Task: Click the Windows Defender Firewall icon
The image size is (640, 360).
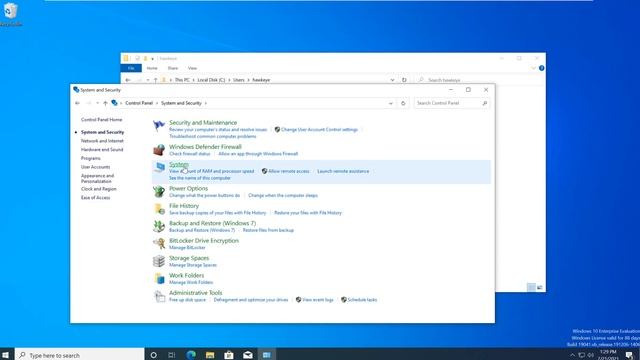Action: pos(159,150)
